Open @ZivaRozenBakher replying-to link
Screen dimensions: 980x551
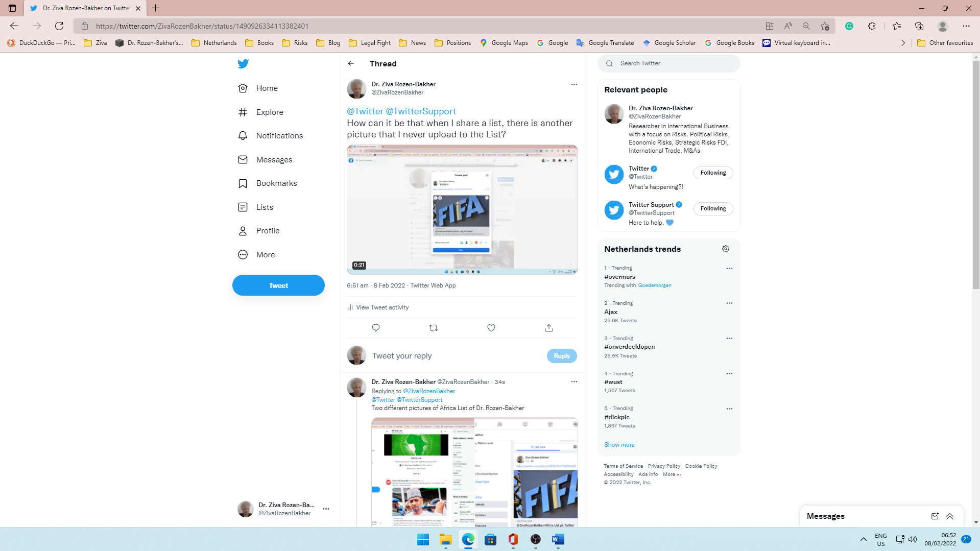(429, 391)
